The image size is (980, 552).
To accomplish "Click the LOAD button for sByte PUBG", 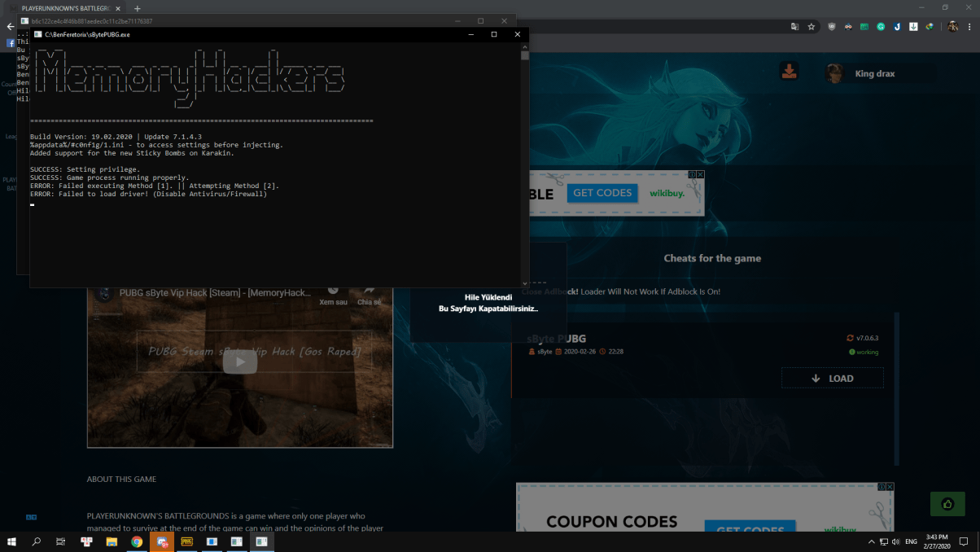I will pos(832,378).
